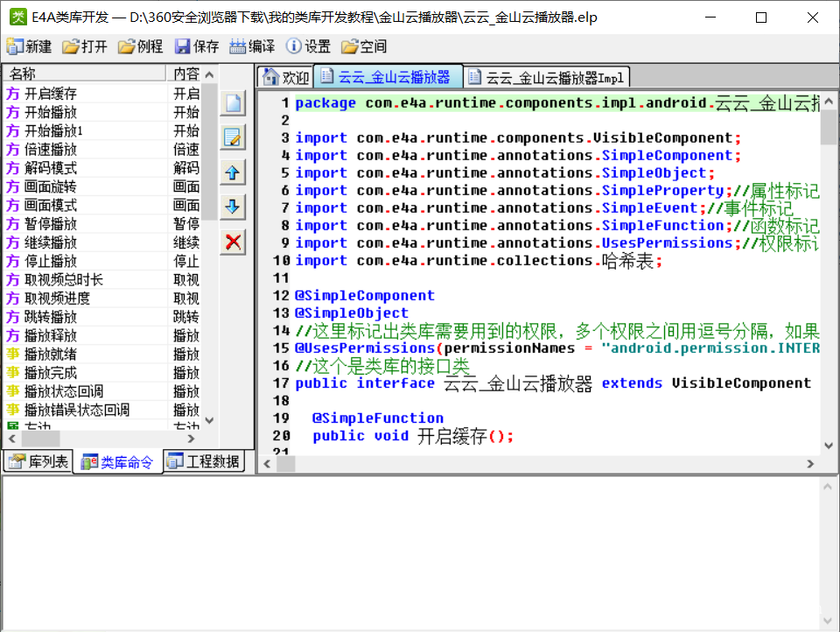Click the 新建 new project toolbar button
The width and height of the screenshot is (840, 632).
pyautogui.click(x=29, y=46)
